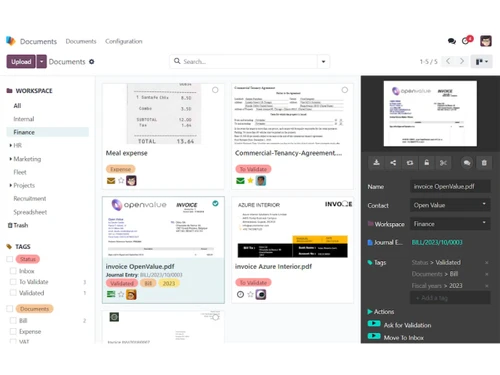The height and width of the screenshot is (375, 500).
Task: Click the Name field invoice OpenValue.pdf
Action: click(450, 186)
